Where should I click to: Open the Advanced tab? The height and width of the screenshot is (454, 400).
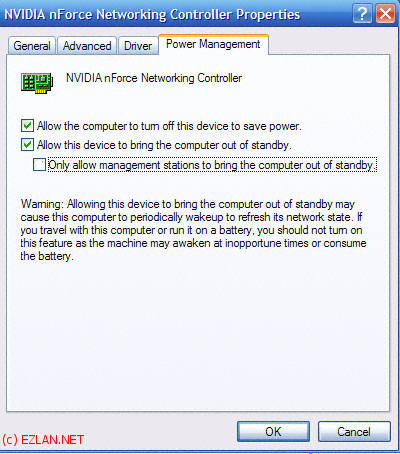pyautogui.click(x=87, y=46)
